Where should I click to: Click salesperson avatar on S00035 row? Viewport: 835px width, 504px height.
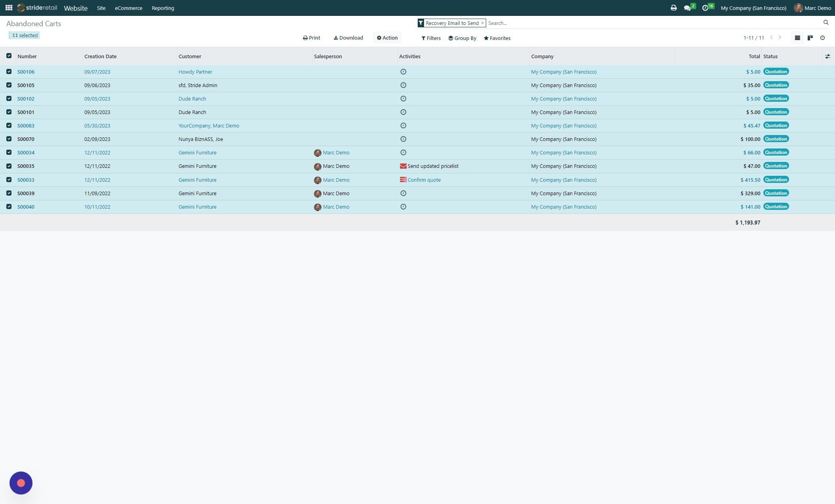(x=318, y=166)
